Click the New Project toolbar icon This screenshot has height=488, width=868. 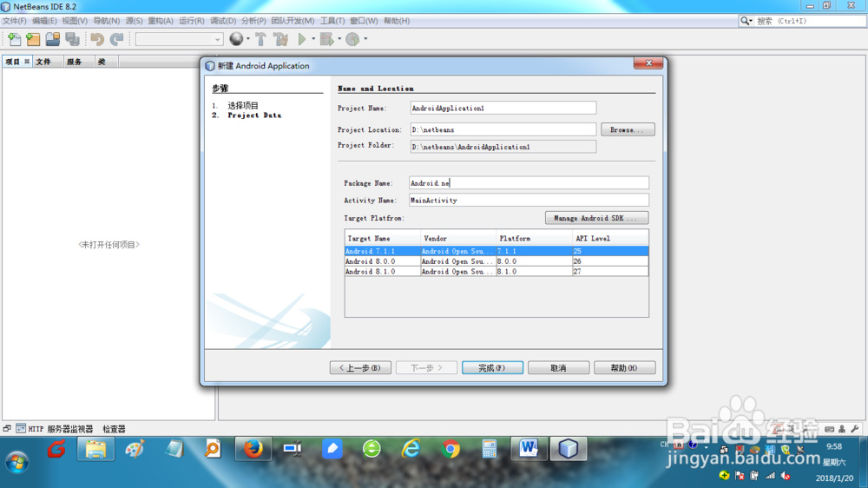tap(33, 39)
